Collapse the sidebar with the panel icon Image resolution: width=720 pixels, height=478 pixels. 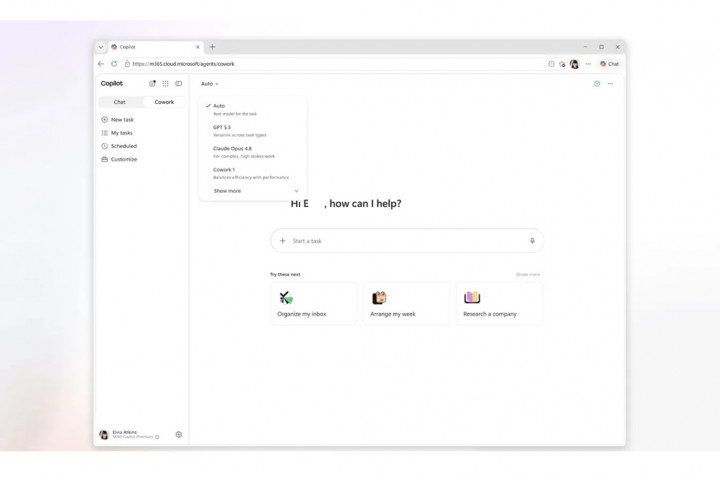tap(179, 84)
